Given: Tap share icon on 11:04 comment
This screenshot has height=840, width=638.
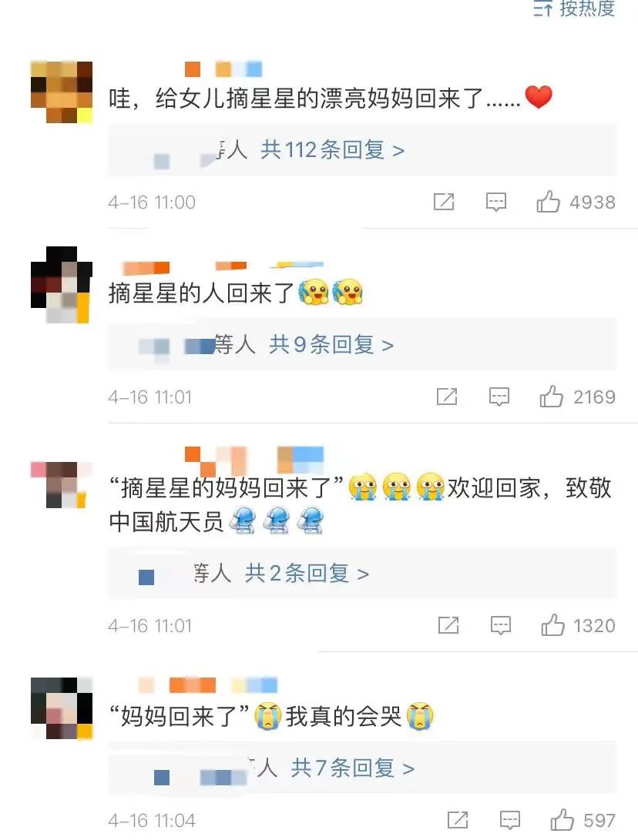Looking at the screenshot, I should tap(458, 820).
